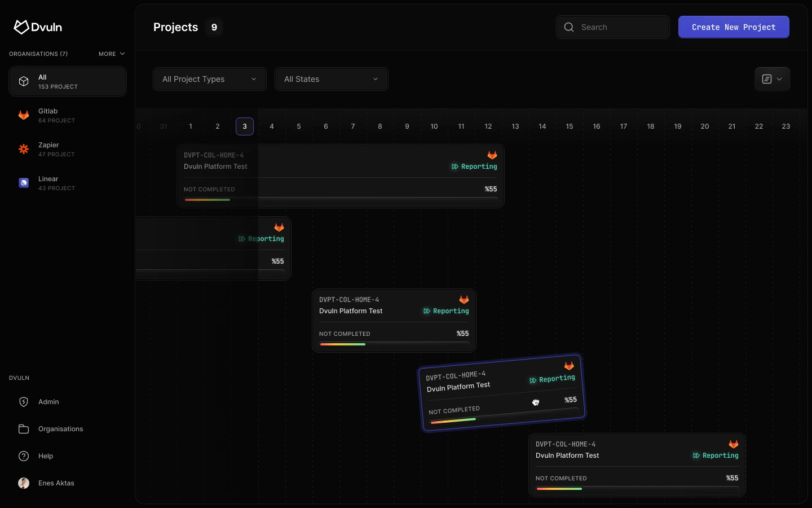Click the progress bar on the bottom-right card
Screen dimensions: 812x508
[x=637, y=489]
